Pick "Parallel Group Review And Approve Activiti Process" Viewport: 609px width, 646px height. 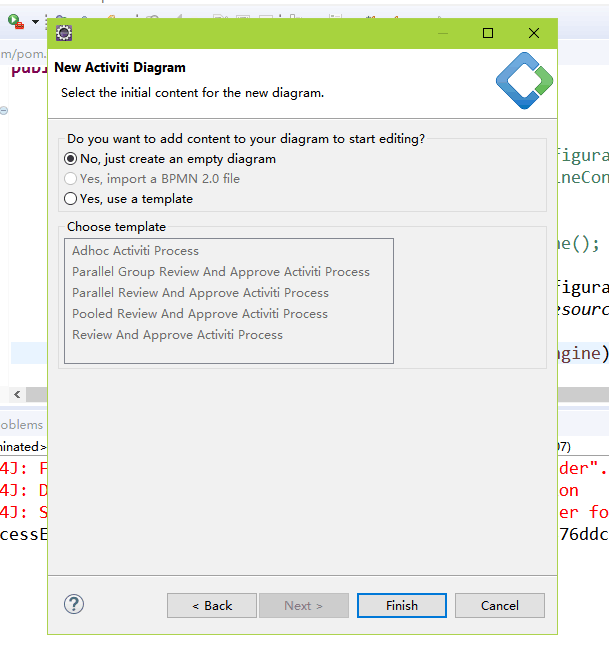pyautogui.click(x=221, y=272)
